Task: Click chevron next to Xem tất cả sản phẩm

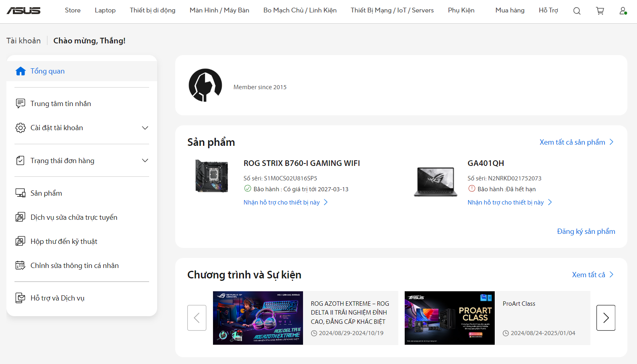Action: click(x=612, y=142)
